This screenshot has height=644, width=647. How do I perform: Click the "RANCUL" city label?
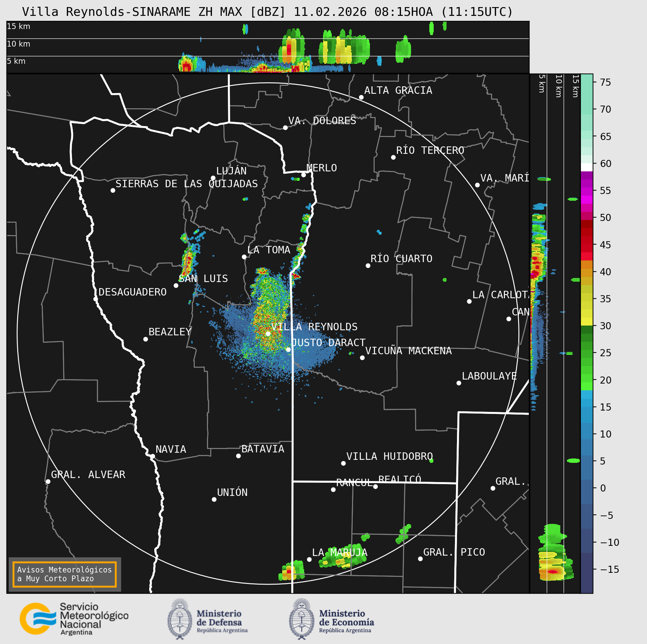coord(354,483)
